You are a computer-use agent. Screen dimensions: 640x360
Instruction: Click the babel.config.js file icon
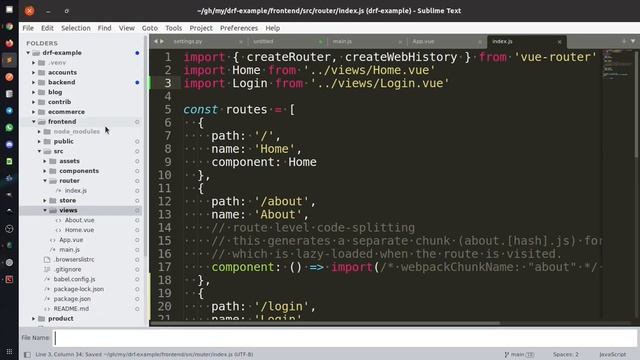[x=47, y=279]
